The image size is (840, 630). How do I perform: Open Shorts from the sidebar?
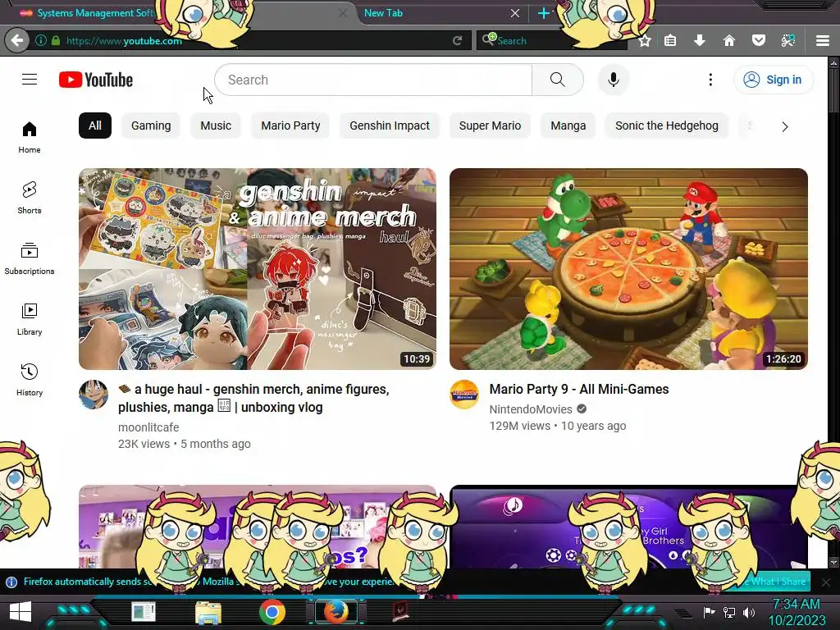(30, 199)
